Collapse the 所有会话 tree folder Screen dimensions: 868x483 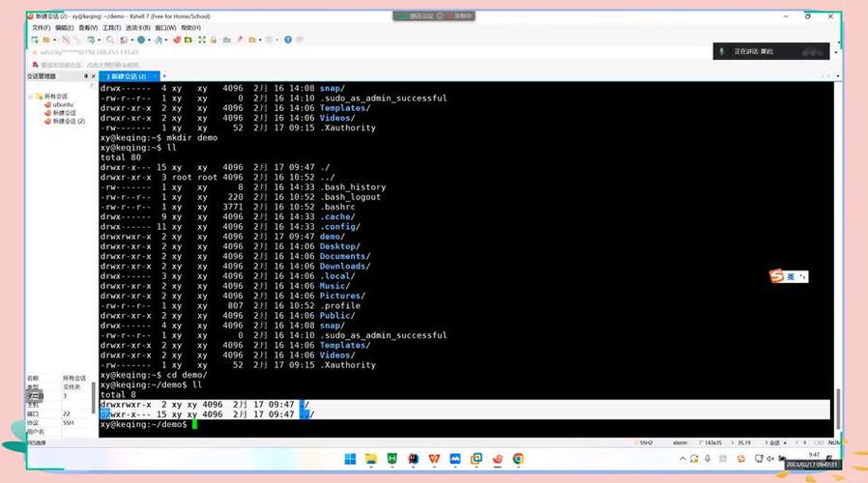coord(32,97)
